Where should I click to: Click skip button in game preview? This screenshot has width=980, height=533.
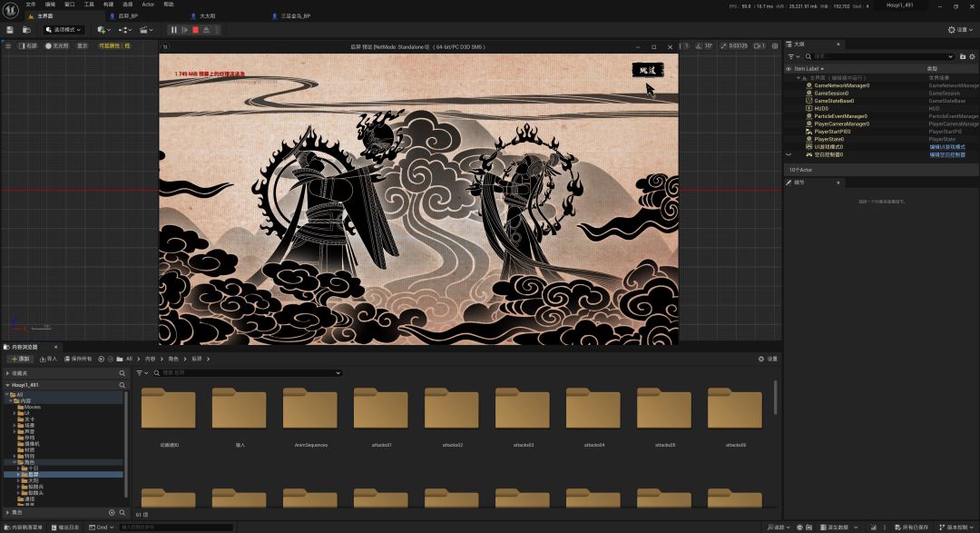pos(648,70)
